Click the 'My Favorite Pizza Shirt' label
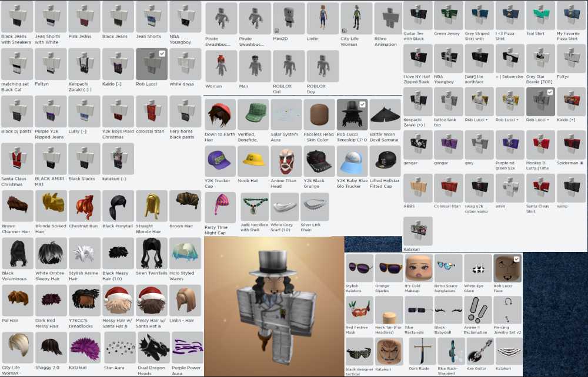The image size is (588, 377). [x=568, y=36]
